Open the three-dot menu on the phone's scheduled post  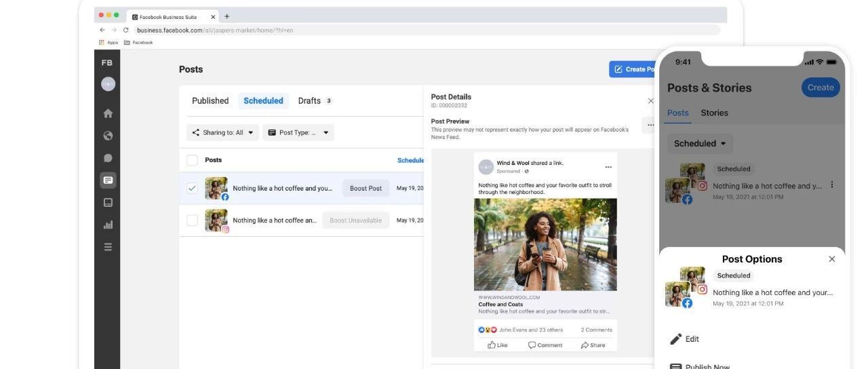pyautogui.click(x=832, y=184)
